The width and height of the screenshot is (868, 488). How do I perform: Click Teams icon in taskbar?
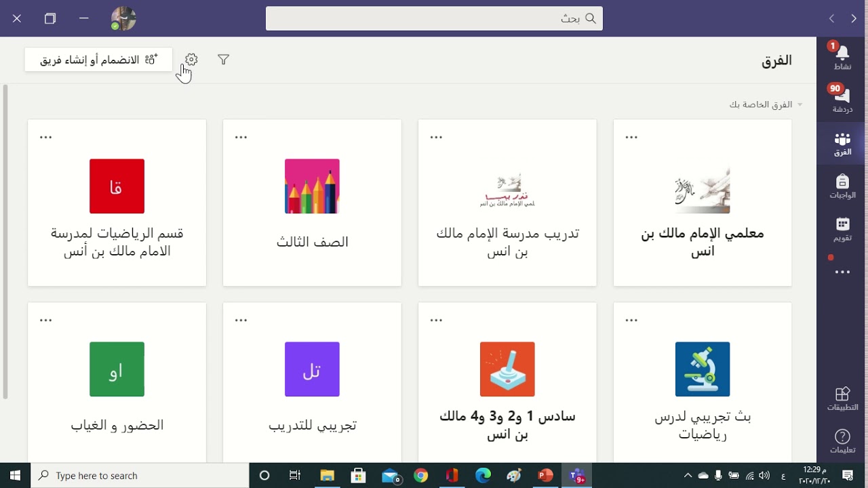click(x=577, y=476)
